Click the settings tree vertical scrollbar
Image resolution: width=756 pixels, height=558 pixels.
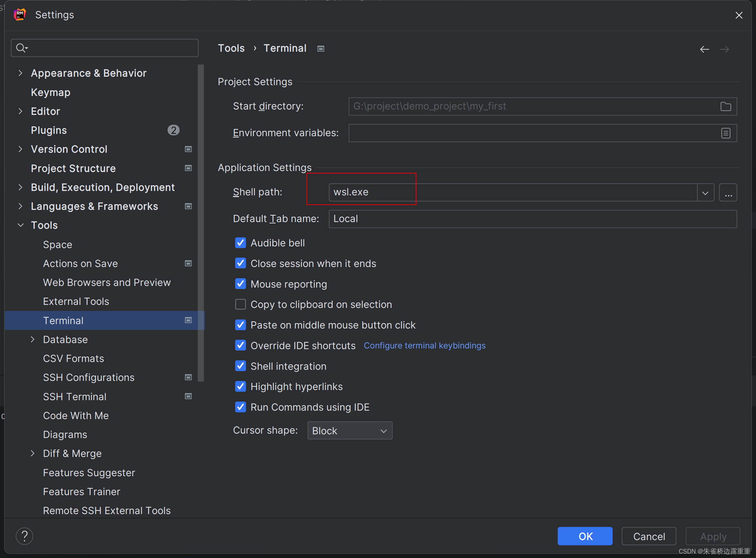pyautogui.click(x=201, y=223)
